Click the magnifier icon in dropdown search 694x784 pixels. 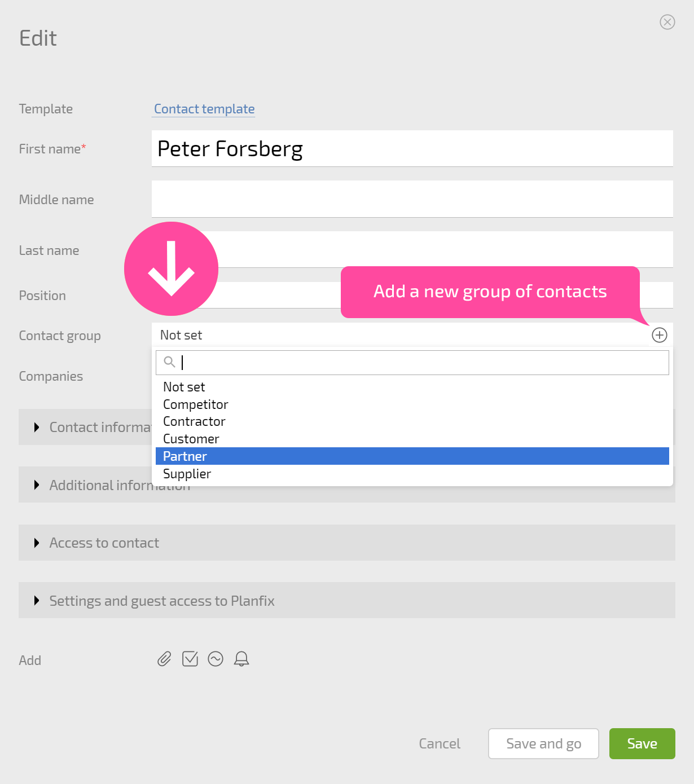[x=169, y=362]
